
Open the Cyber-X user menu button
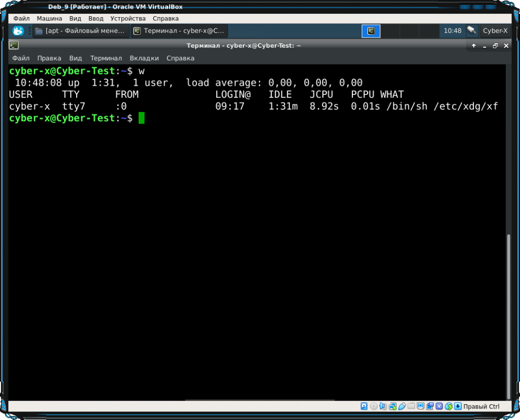[x=495, y=31]
